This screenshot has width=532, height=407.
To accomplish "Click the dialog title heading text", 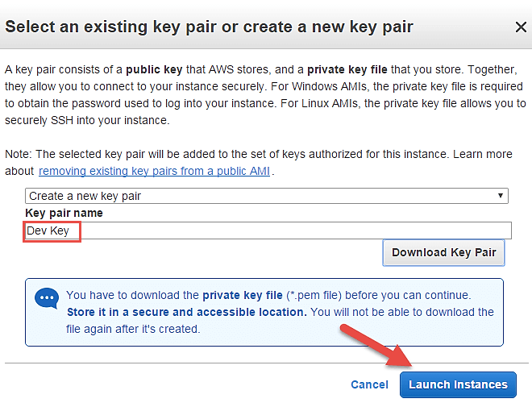I will (x=209, y=27).
